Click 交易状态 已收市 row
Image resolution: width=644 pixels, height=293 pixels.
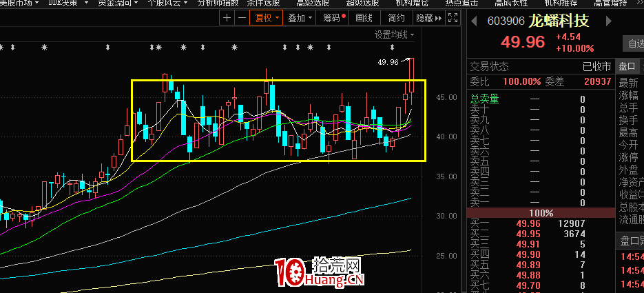(x=541, y=66)
